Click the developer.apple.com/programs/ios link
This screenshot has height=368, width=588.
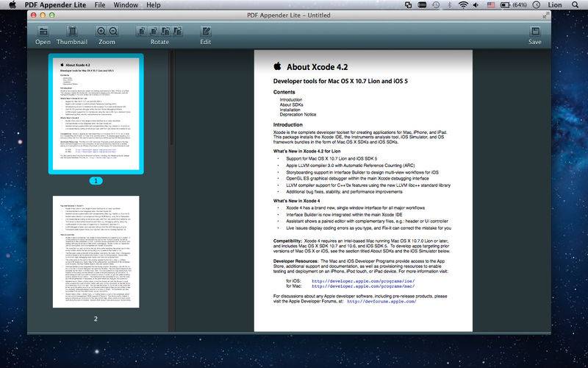[363, 281]
